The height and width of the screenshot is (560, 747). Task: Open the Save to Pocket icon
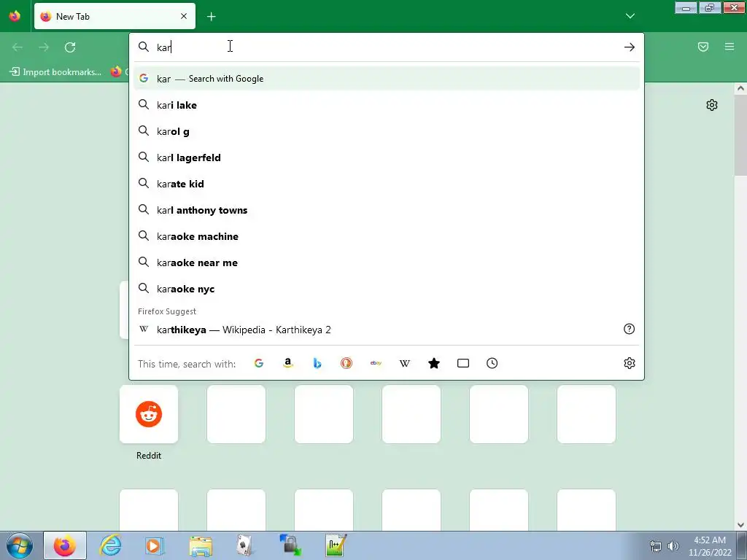coord(703,47)
